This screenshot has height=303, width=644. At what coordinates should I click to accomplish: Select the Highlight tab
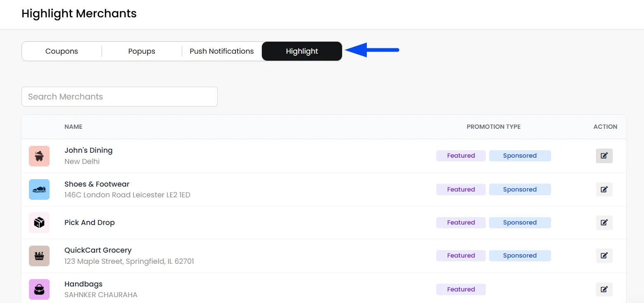coord(302,51)
